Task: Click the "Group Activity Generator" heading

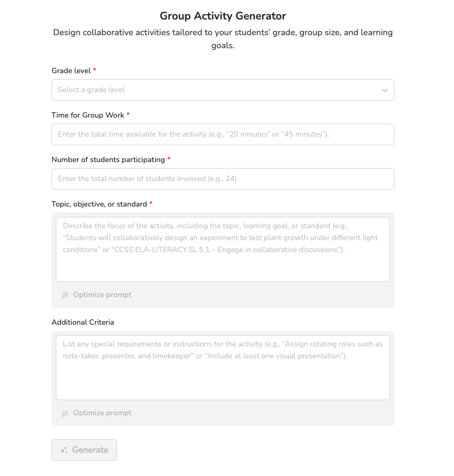Action: (223, 16)
